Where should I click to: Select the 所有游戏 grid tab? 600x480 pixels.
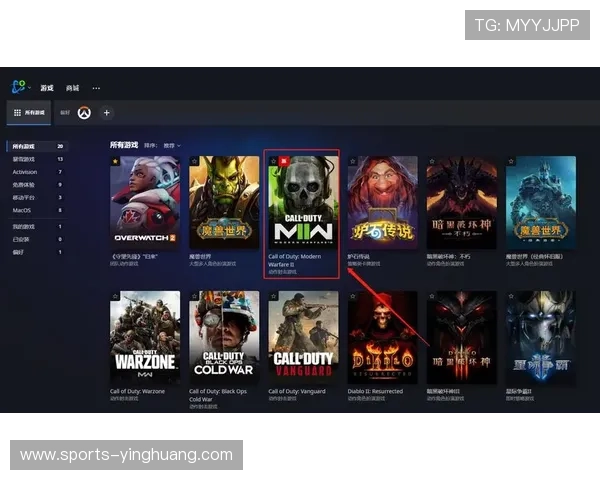pyautogui.click(x=29, y=113)
